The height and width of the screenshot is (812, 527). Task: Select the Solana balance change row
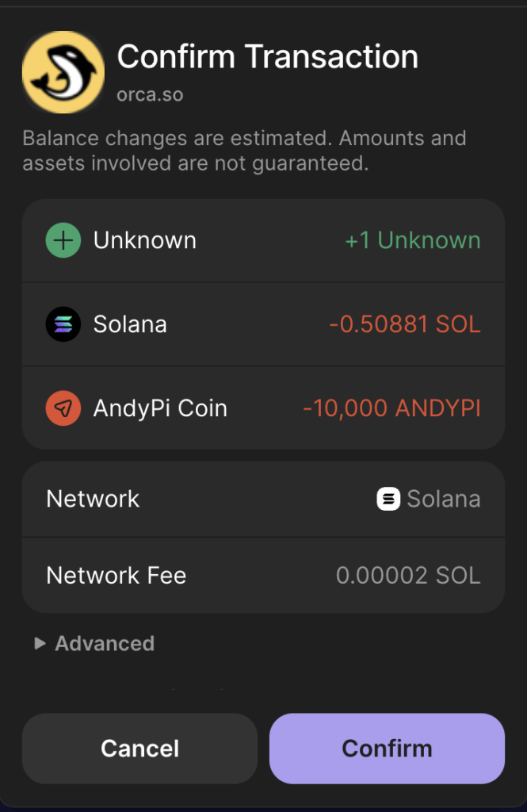pyautogui.click(x=263, y=324)
